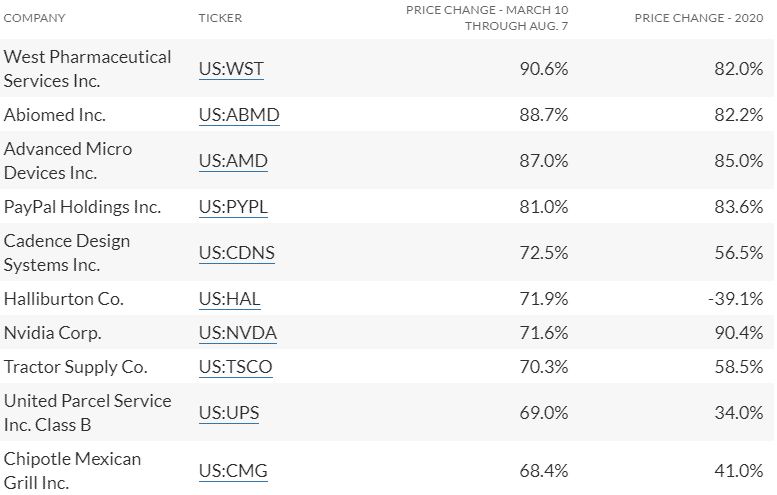Open the US:CMG ticker link
Screen dimensions: 777x495
click(233, 471)
